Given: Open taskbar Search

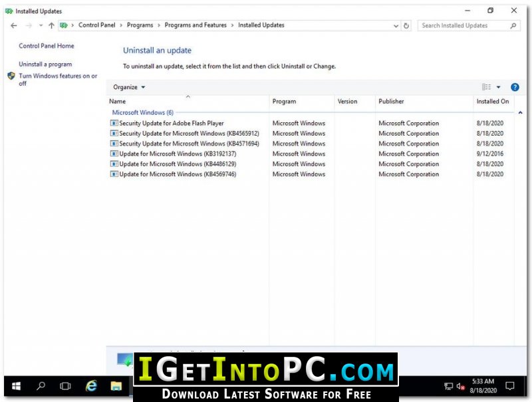Looking at the screenshot, I should click(x=41, y=386).
